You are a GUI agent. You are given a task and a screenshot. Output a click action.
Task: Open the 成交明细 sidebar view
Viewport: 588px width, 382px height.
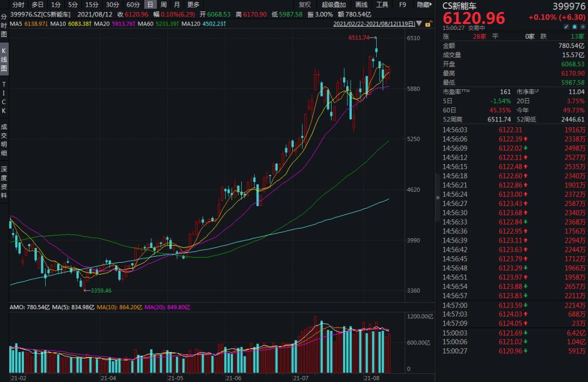4,140
